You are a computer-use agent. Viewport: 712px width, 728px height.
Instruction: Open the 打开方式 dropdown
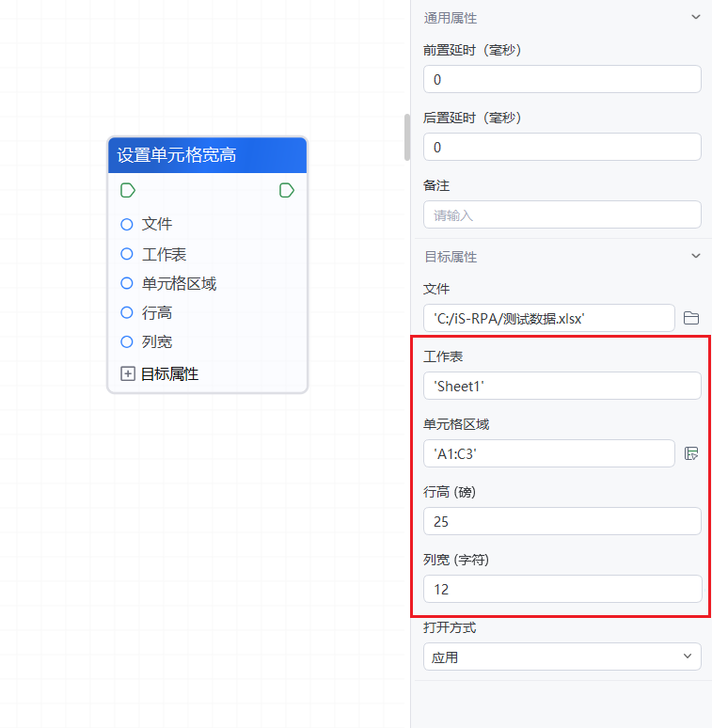tap(562, 657)
